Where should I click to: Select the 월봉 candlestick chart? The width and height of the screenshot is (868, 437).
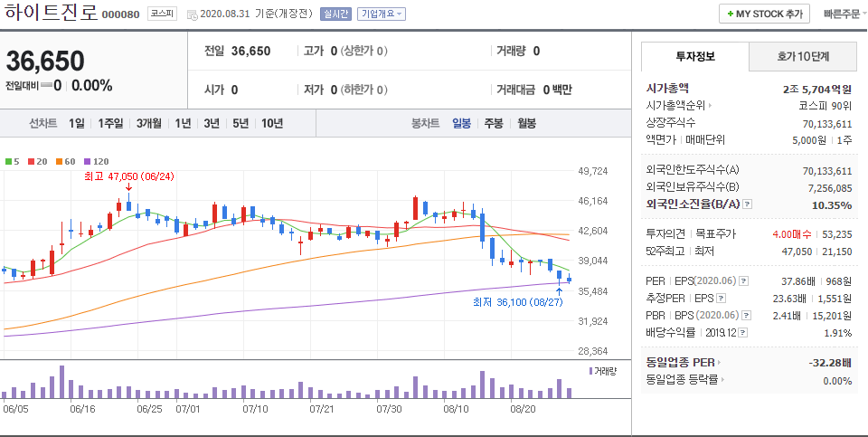(x=526, y=123)
